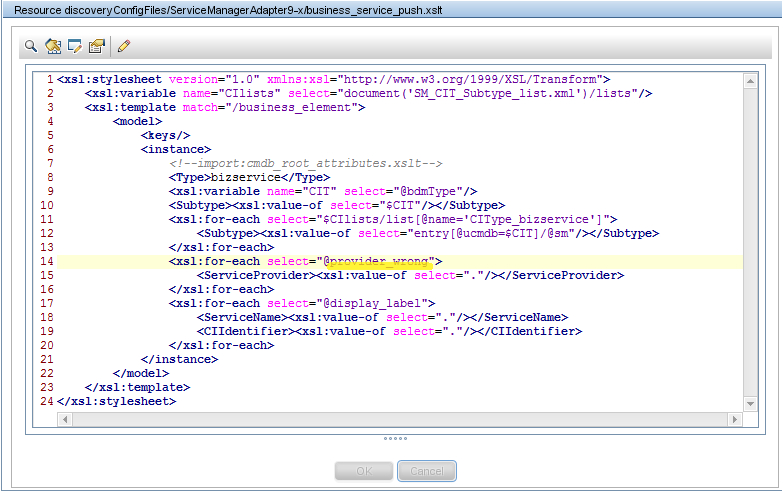Click the opening <ServiceProvider> tag on line 15

(257, 275)
